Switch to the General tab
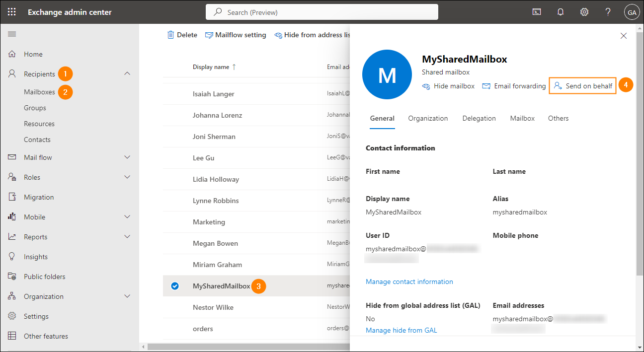 click(x=382, y=119)
